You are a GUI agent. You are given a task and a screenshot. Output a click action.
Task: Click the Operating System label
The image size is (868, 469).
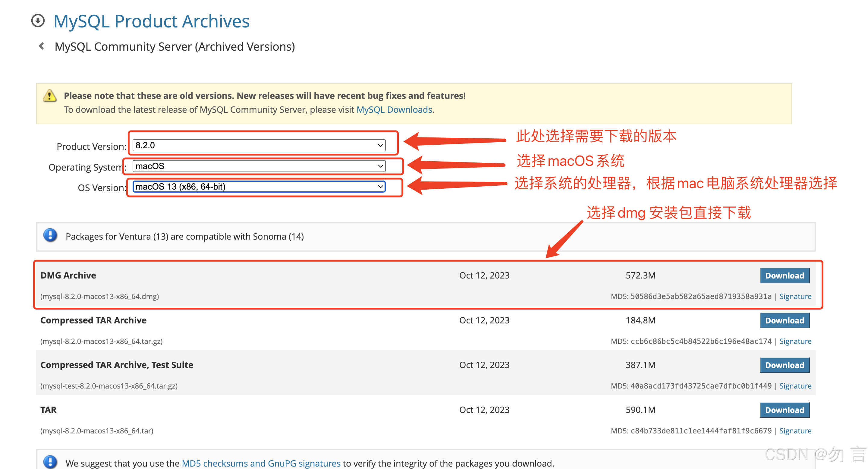coord(87,167)
